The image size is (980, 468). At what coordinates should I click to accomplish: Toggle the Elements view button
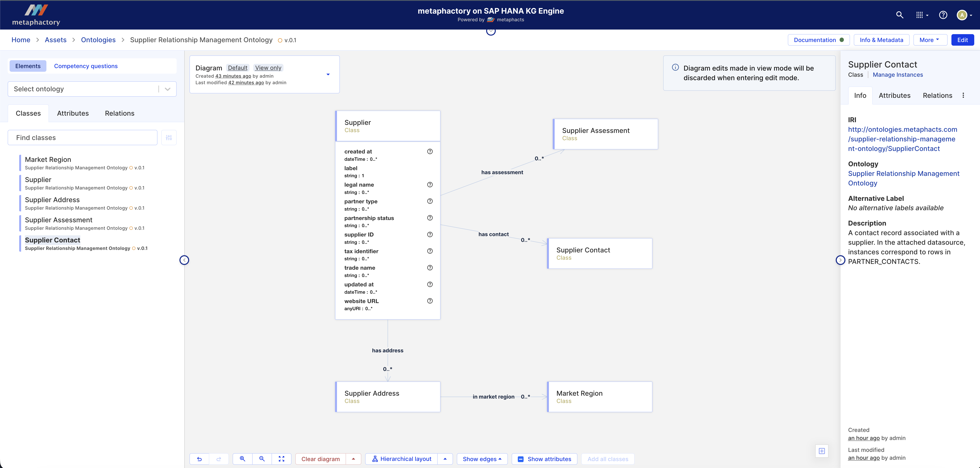28,66
